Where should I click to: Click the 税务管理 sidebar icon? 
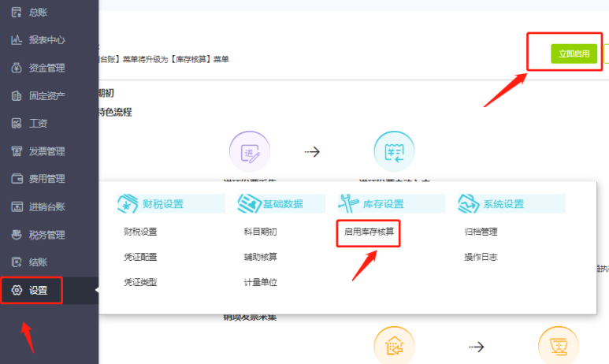[17, 235]
